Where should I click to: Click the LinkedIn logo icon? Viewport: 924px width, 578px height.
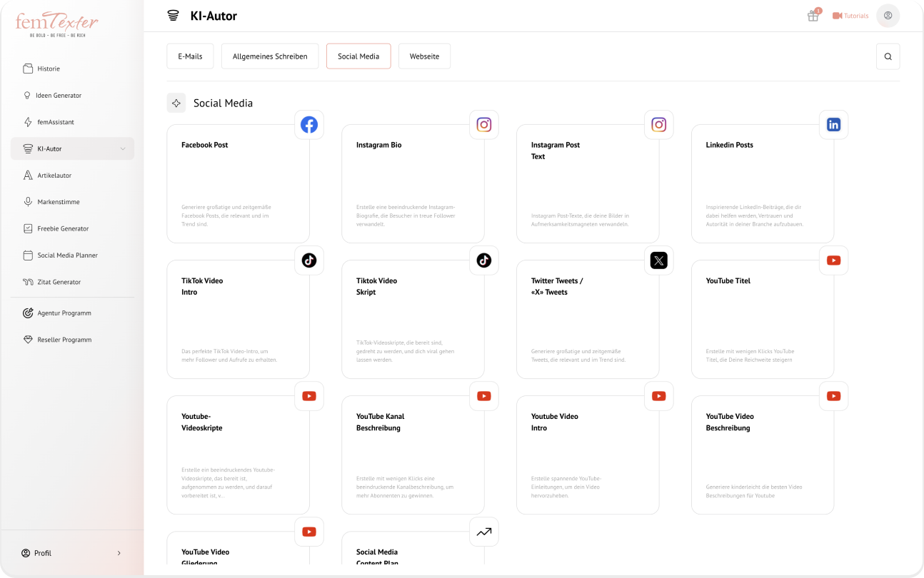tap(833, 125)
